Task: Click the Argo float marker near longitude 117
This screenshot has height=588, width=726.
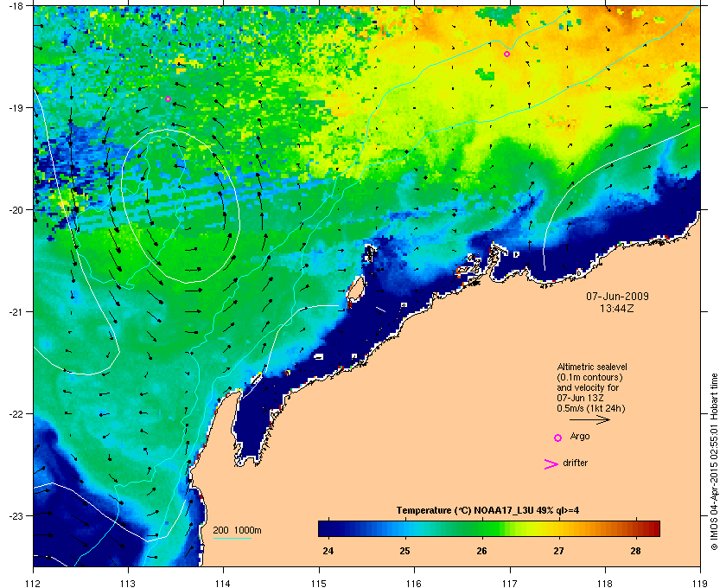Action: click(507, 54)
